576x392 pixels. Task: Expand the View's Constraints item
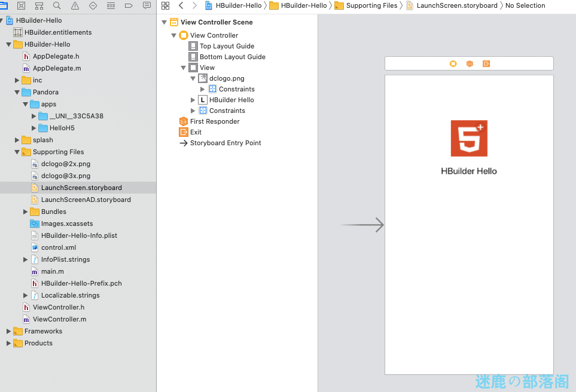[x=193, y=111]
